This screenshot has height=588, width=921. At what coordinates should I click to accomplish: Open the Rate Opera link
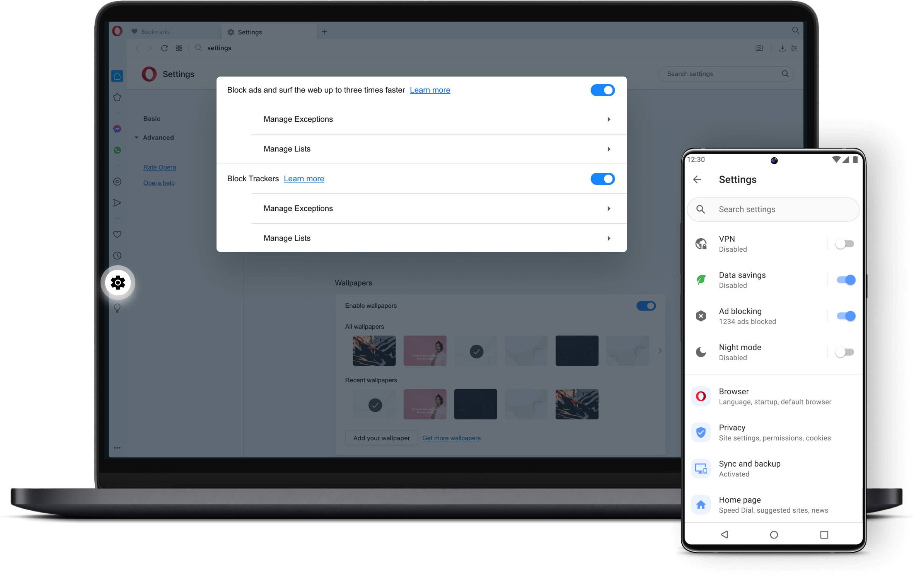pos(159,167)
